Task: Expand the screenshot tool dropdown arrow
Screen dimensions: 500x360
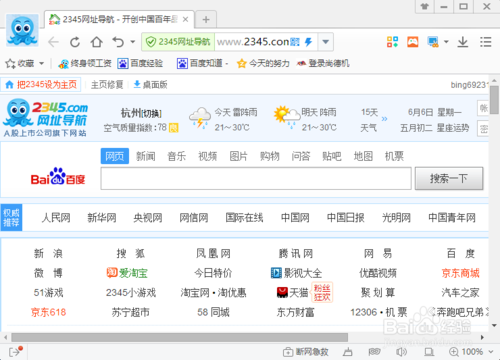Action: pyautogui.click(x=446, y=42)
